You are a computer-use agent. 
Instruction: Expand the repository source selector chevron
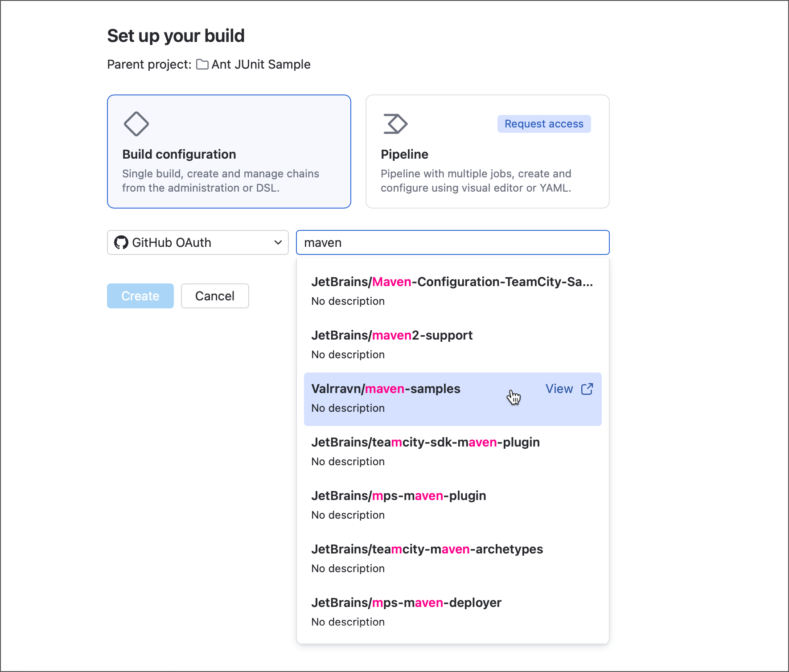[278, 242]
